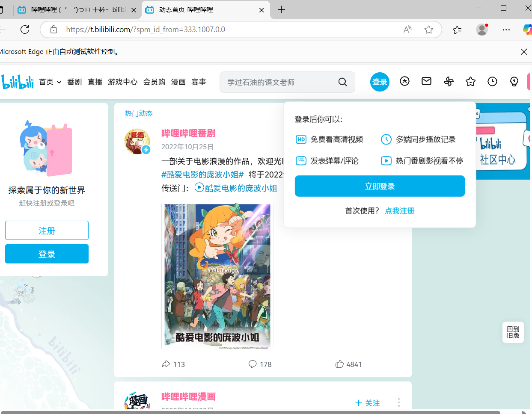Open the messages envelope icon
The width and height of the screenshot is (532, 414).
(x=426, y=81)
